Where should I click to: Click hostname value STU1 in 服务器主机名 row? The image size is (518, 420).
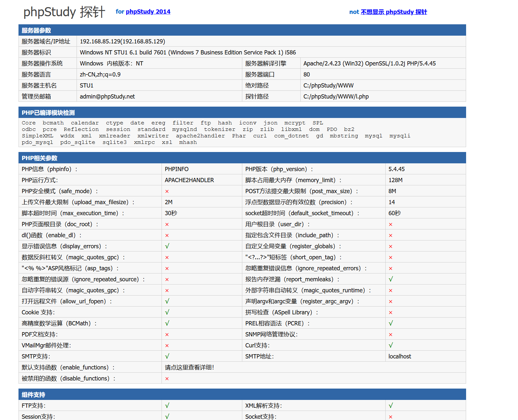click(x=87, y=86)
